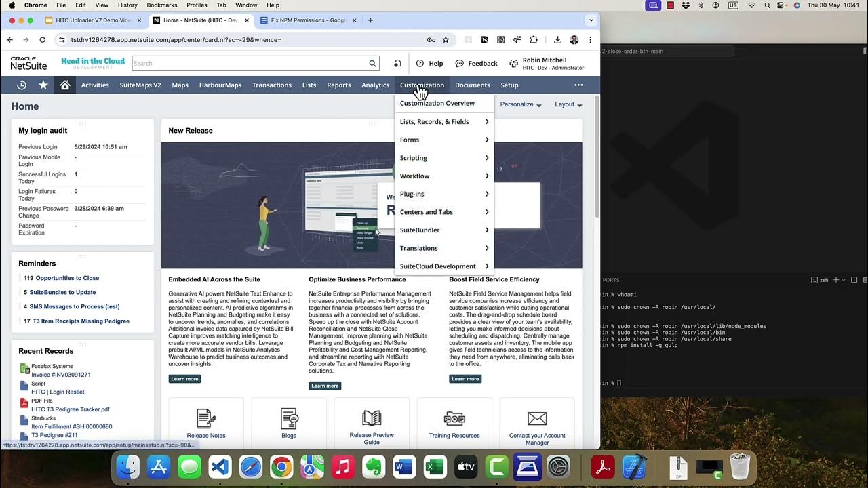Open the Blogs icon

[x=289, y=418]
